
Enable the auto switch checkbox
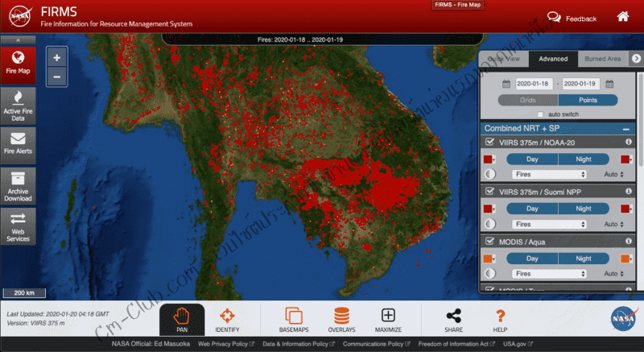click(540, 114)
